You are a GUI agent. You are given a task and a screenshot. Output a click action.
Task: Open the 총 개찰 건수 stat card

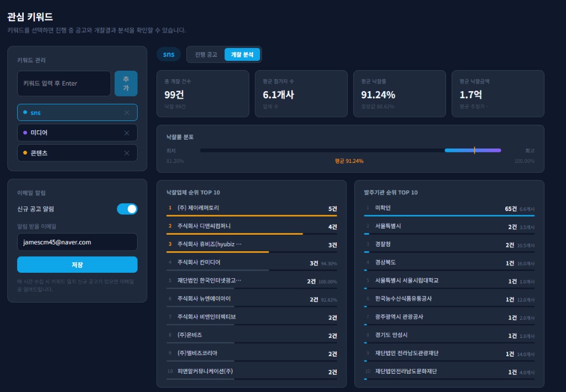point(203,94)
